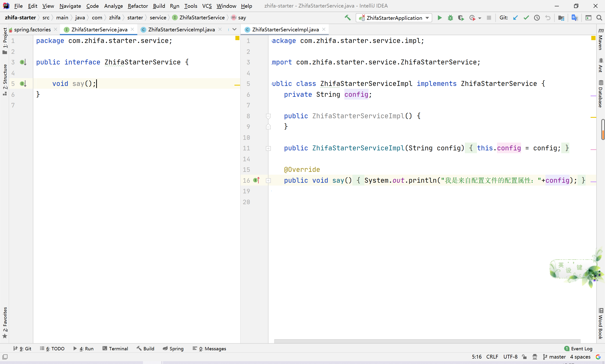Click the Git commit checkmark icon
The height and width of the screenshot is (364, 605).
pos(526,18)
